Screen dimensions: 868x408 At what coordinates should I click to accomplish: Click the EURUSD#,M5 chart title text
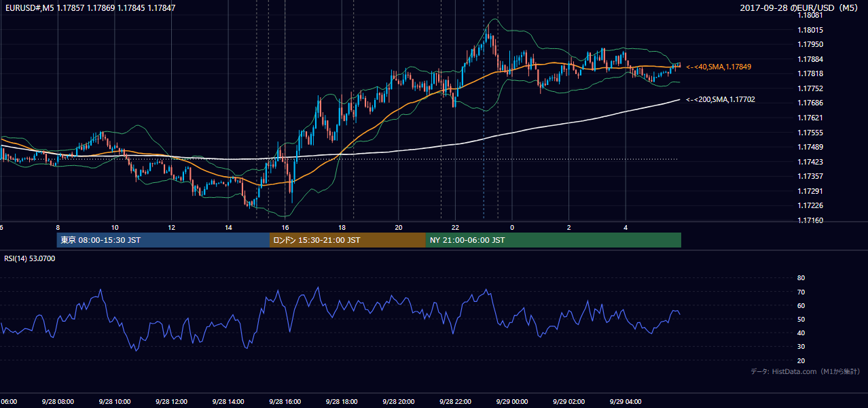[x=90, y=8]
